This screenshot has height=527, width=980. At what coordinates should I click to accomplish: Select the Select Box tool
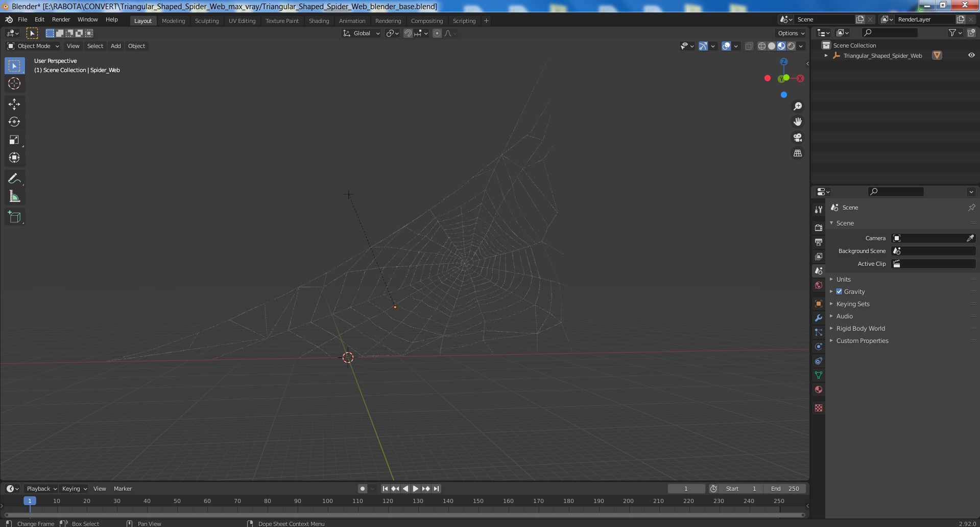tap(14, 66)
